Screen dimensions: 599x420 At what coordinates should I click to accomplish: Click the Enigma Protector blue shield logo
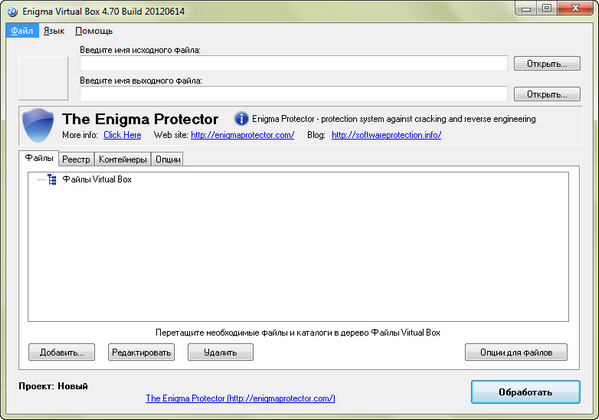(38, 125)
